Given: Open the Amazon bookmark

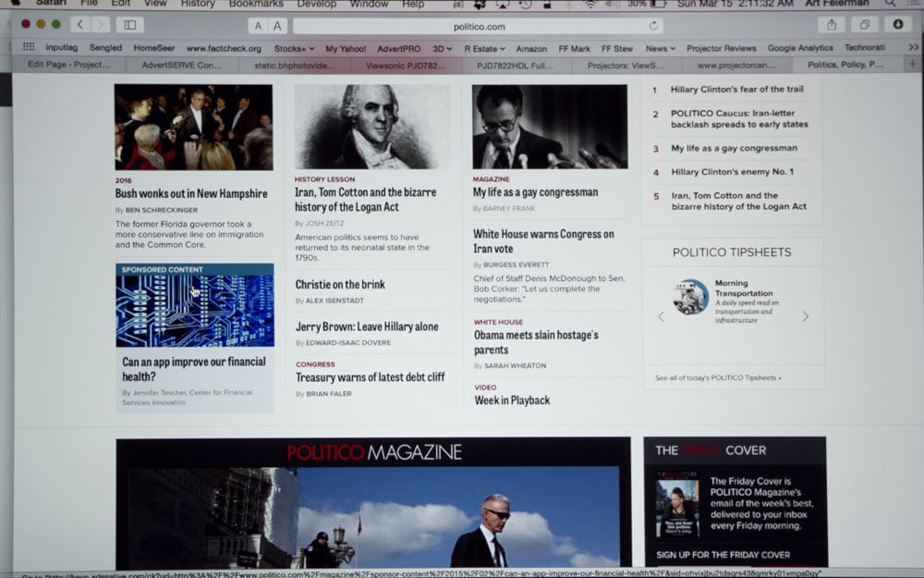Looking at the screenshot, I should coord(531,48).
